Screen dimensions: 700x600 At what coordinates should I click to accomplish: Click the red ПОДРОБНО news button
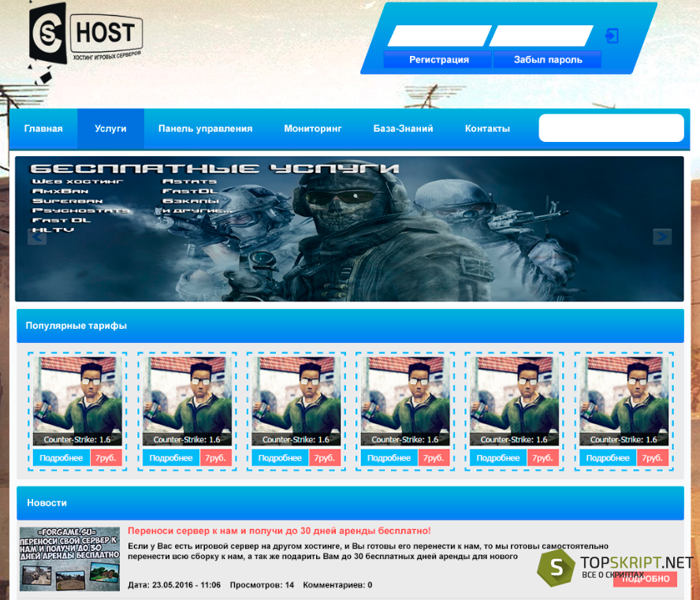646,579
